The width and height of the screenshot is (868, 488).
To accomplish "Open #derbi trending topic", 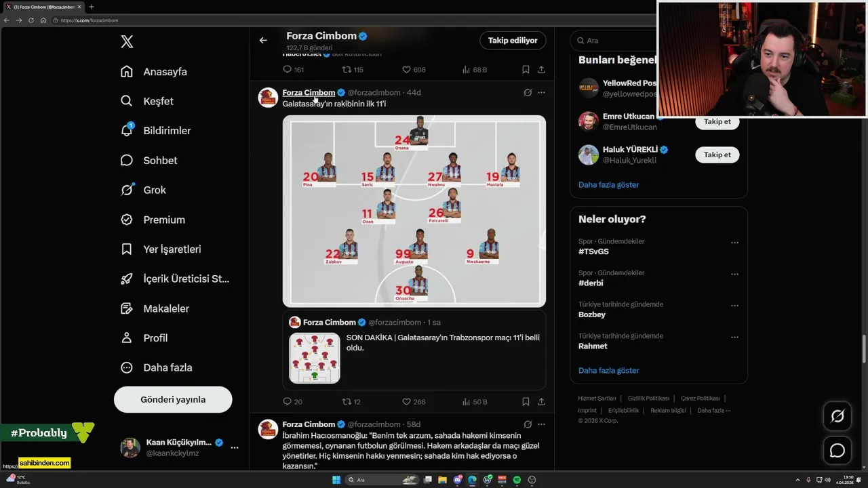I will 591,283.
